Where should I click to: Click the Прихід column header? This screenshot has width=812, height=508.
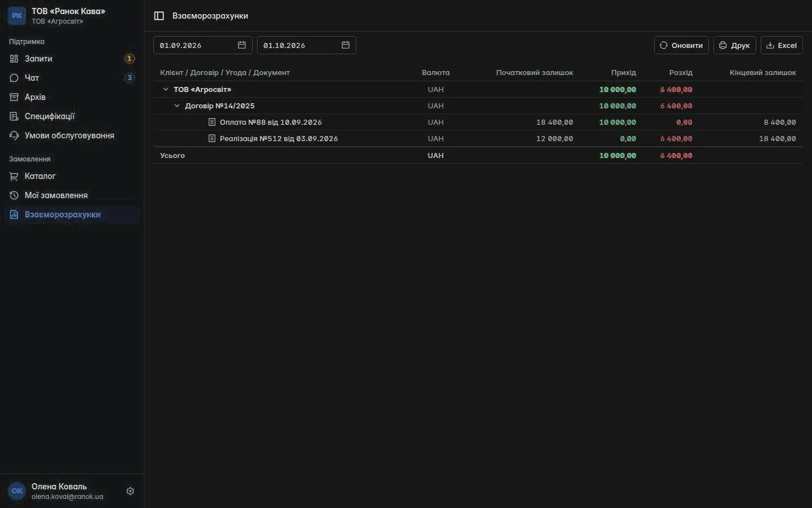tap(624, 72)
